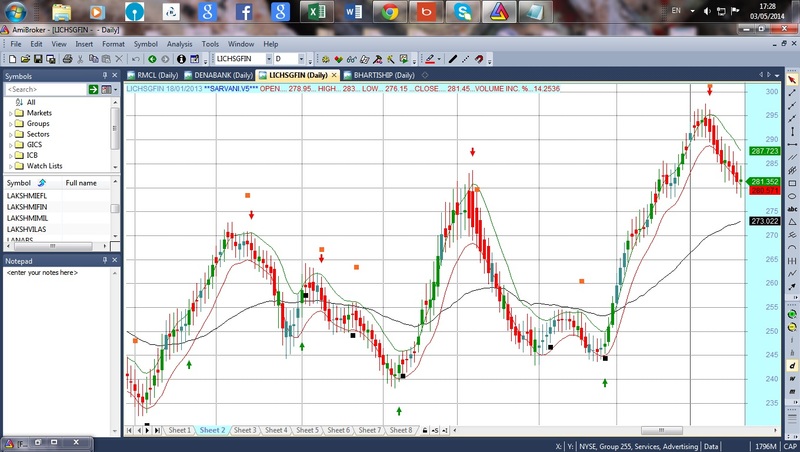Select the red arrow pointer tool
The height and width of the screenshot is (452, 800).
[x=792, y=80]
